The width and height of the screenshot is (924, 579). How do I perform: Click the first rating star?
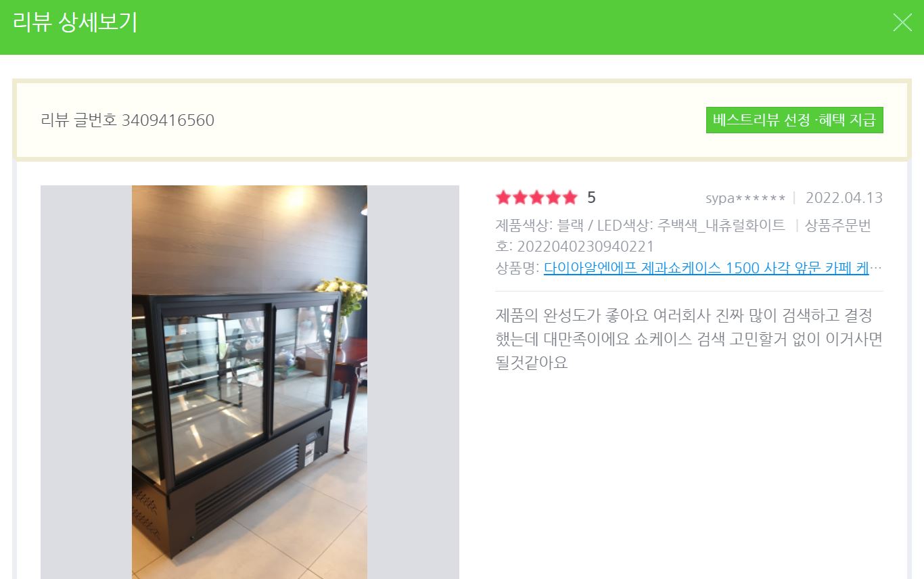point(503,198)
